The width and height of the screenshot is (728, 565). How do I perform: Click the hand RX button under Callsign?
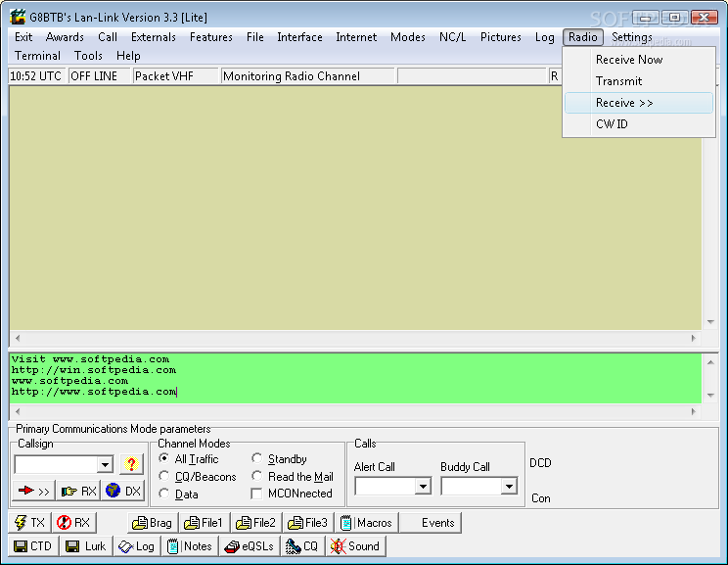[78, 491]
